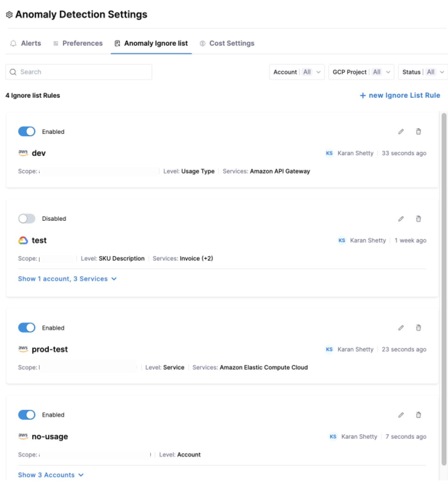
Task: Click the Search input field
Action: click(79, 72)
